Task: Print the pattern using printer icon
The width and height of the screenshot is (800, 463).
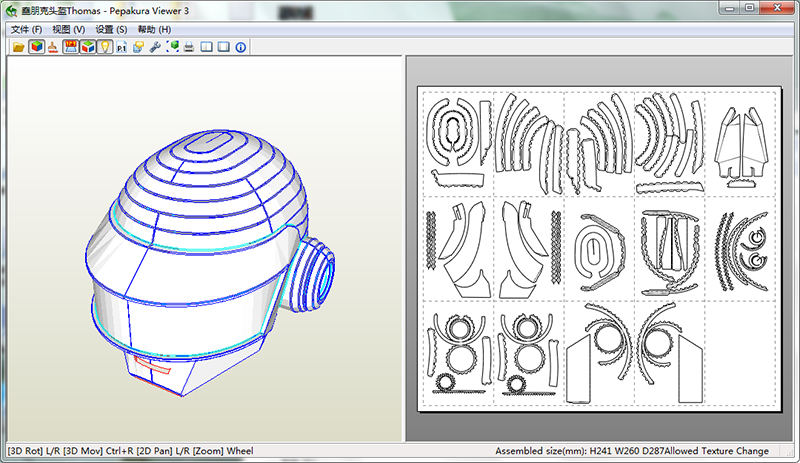Action: coord(188,47)
